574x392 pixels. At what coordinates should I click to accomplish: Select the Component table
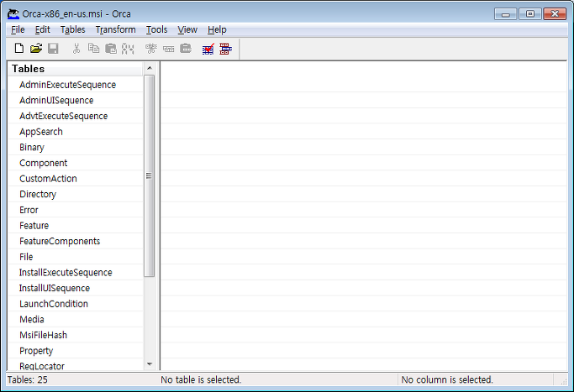pyautogui.click(x=76, y=163)
